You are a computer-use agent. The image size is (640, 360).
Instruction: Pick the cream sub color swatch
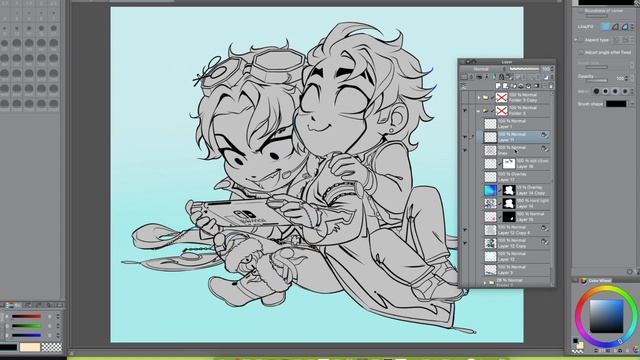pos(30,347)
